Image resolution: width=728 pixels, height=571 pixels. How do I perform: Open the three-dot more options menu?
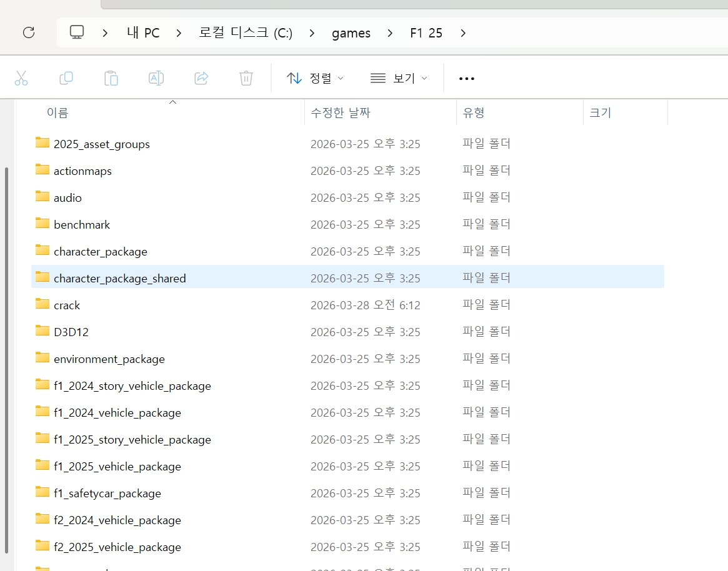(467, 79)
